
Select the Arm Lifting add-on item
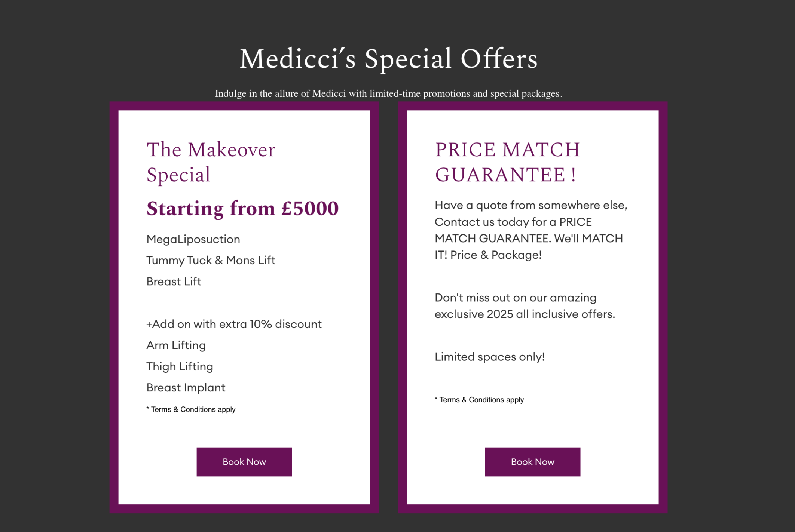(176, 345)
